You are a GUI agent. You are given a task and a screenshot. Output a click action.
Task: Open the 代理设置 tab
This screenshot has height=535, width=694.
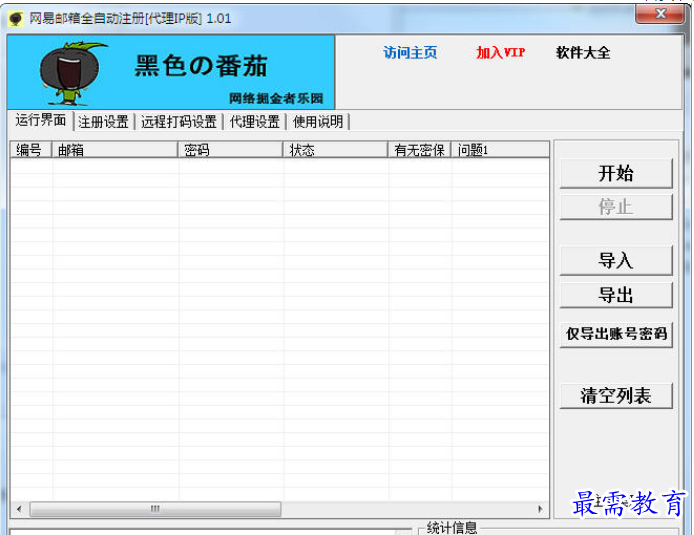pyautogui.click(x=254, y=122)
